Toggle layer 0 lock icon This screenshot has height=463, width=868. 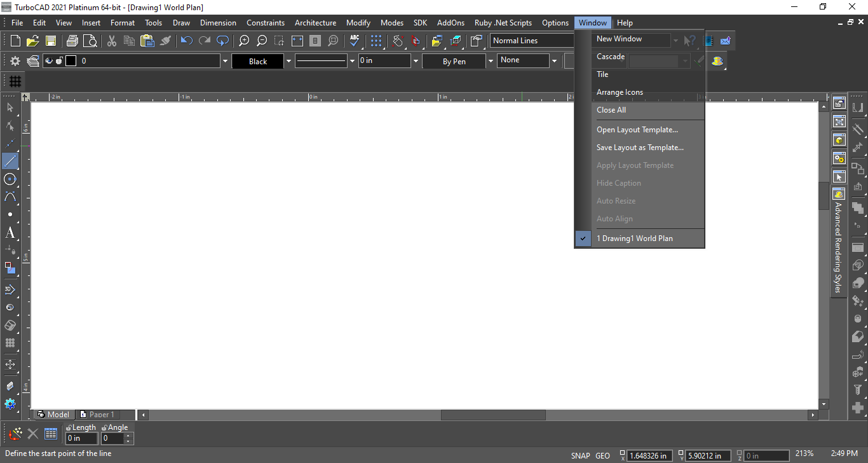click(59, 61)
